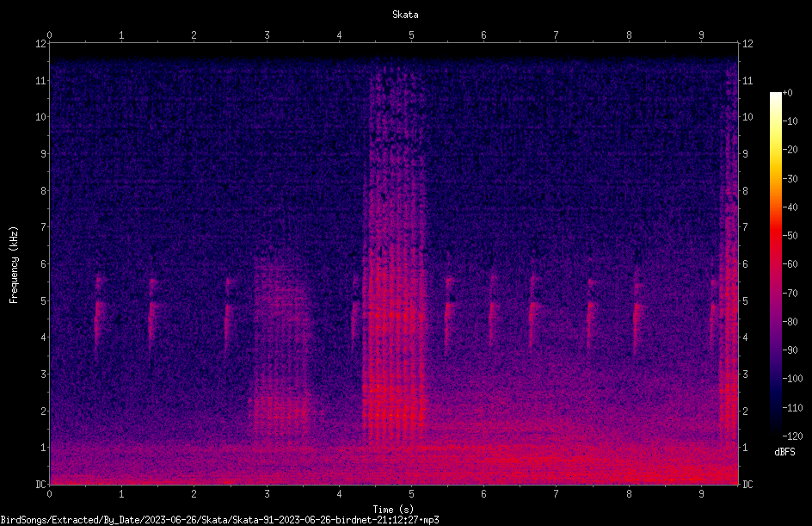The image size is (812, 526).
Task: Click the "7" tick on the left frequency axis
Action: [x=43, y=227]
